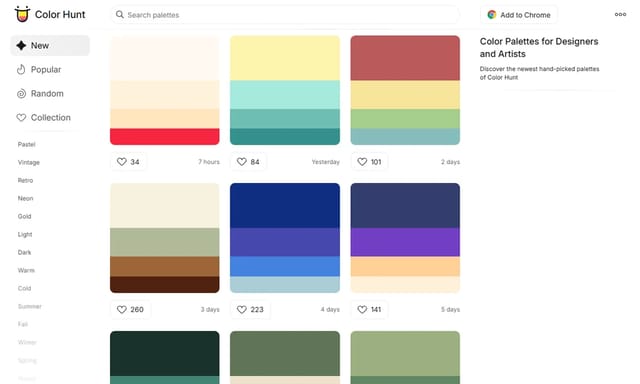Like the palette showing 223 likes
640x384 pixels.
[x=250, y=309]
